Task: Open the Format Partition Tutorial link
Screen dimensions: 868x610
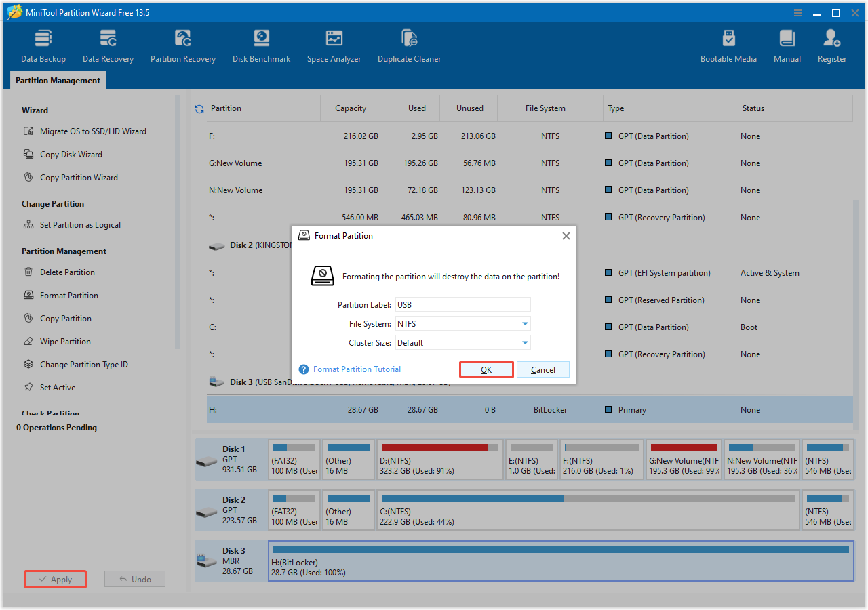Action: click(357, 369)
